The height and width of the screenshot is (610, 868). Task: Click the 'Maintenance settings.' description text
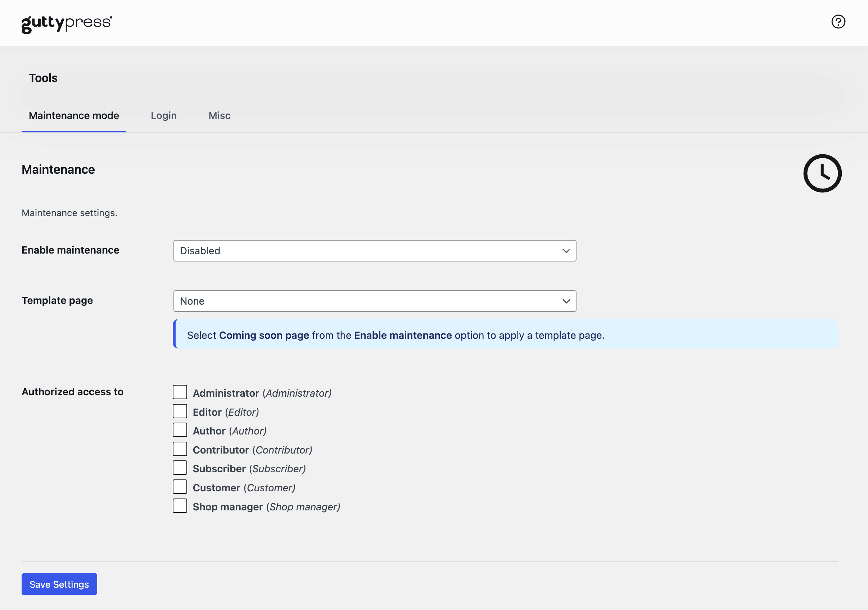(69, 213)
